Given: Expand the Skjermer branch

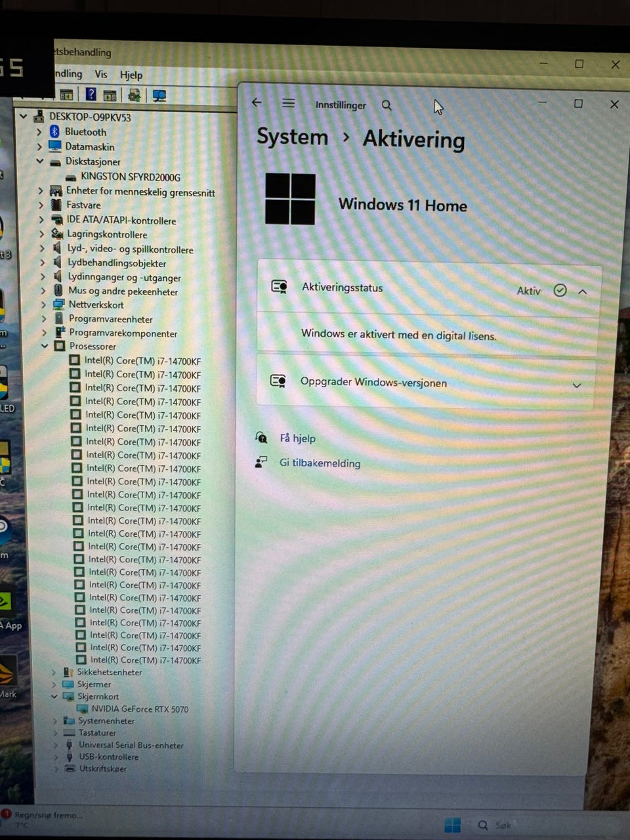Looking at the screenshot, I should [54, 684].
